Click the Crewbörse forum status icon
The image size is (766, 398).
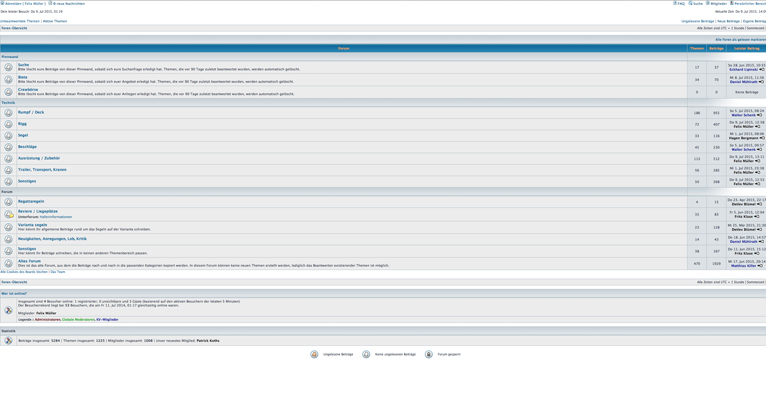pyautogui.click(x=8, y=92)
